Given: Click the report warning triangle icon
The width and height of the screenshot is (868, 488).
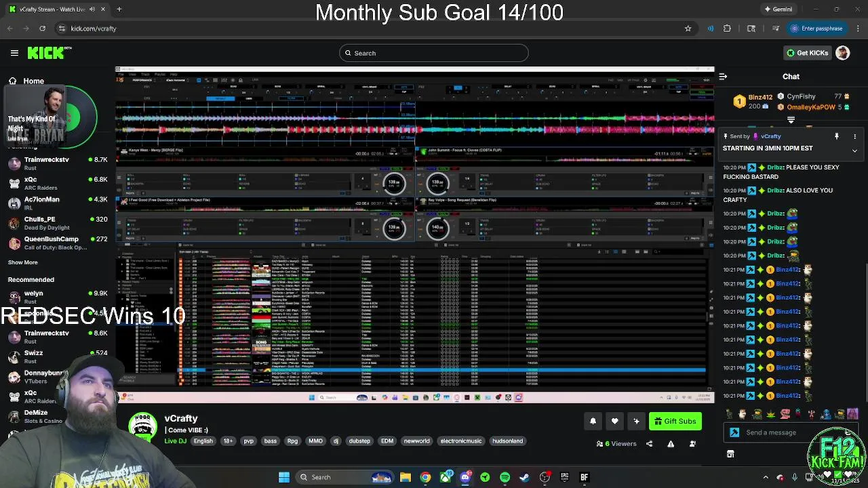Looking at the screenshot, I should coord(671,444).
